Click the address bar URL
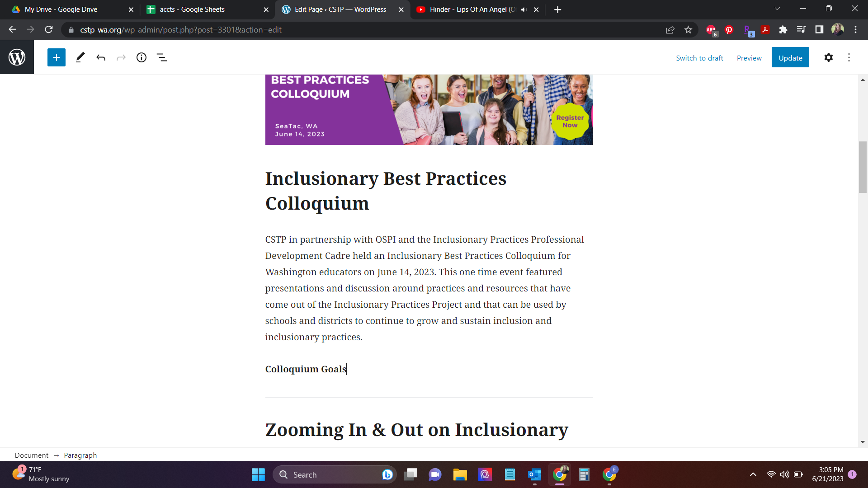Image resolution: width=868 pixels, height=488 pixels. (x=181, y=30)
